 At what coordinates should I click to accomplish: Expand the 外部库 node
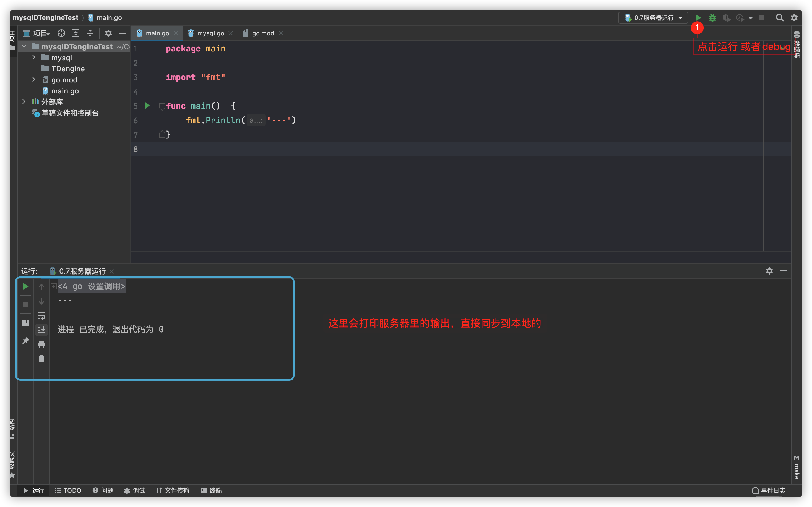pos(24,102)
